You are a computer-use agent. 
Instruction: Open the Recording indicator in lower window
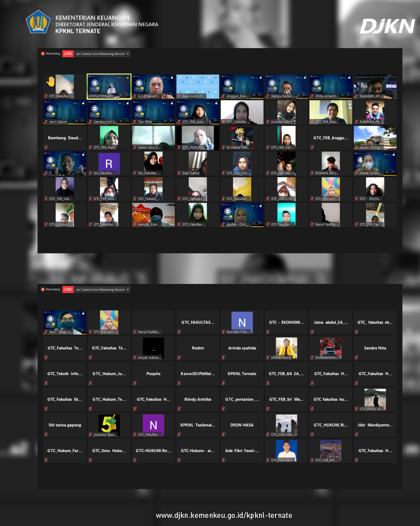point(51,289)
